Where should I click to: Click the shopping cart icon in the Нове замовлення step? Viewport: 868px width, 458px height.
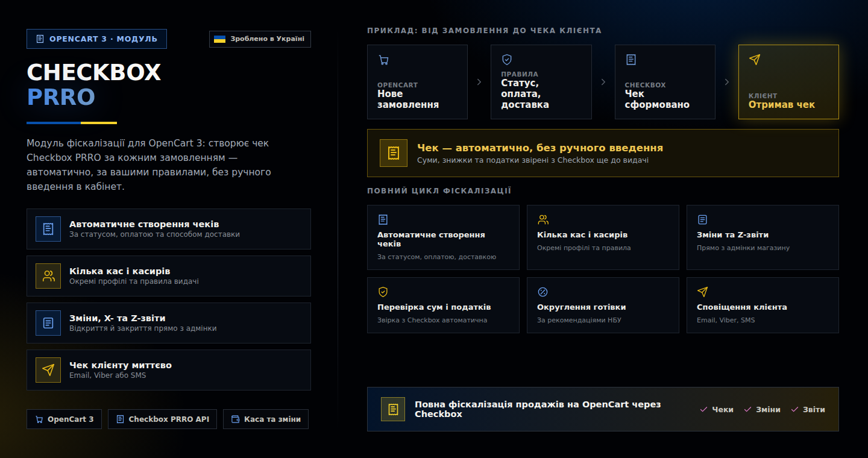[x=383, y=60]
